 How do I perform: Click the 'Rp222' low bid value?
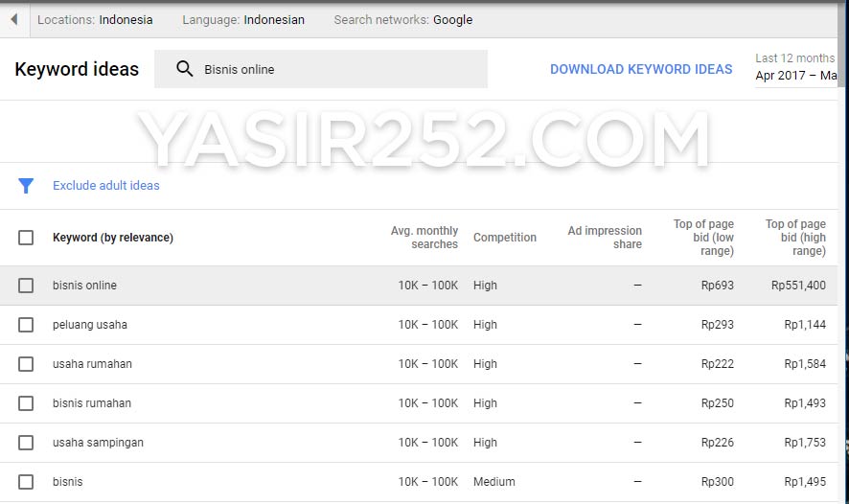(718, 364)
